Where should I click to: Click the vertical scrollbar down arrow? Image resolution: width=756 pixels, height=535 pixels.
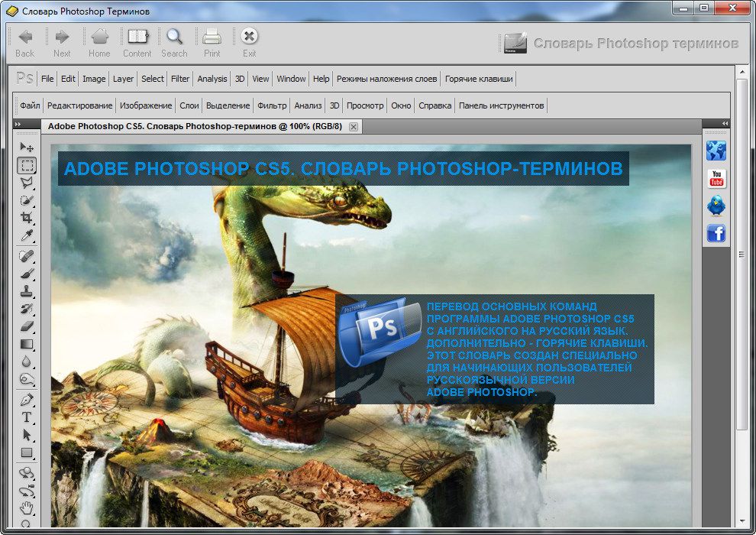point(741,520)
